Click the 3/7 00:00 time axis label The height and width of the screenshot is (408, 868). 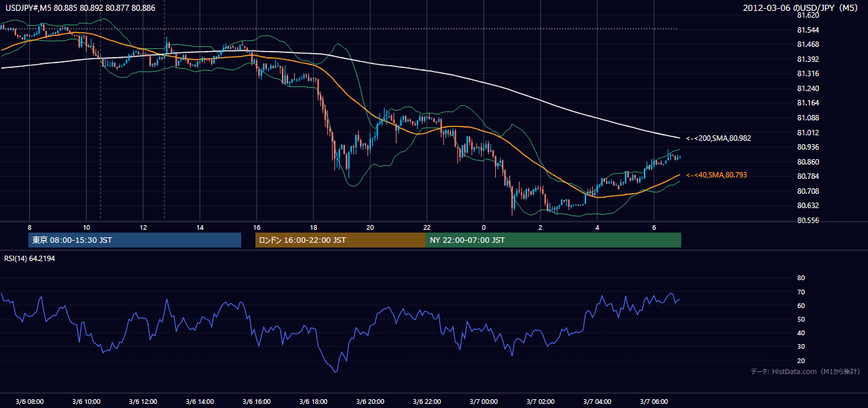click(x=484, y=401)
